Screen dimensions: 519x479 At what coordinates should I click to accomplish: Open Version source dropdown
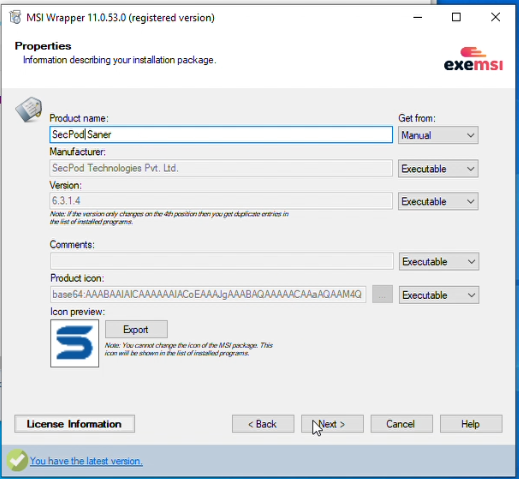click(x=438, y=201)
